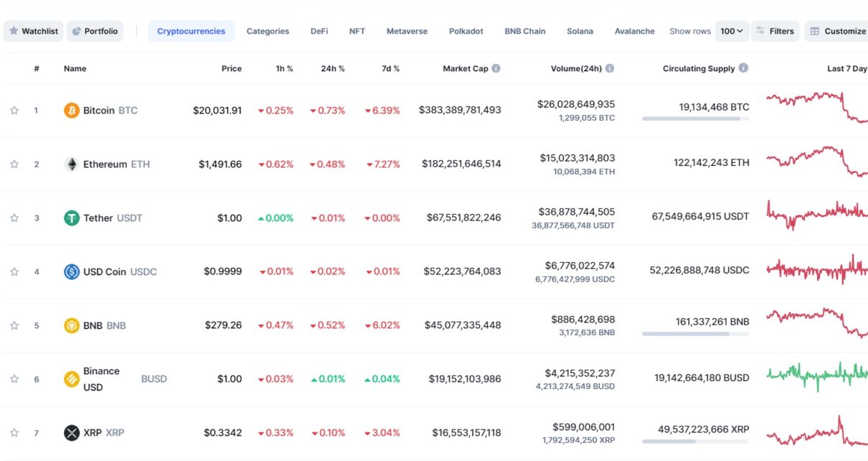This screenshot has width=868, height=461.
Task: Click Bitcoin's circulating supply progress bar
Action: pos(696,118)
